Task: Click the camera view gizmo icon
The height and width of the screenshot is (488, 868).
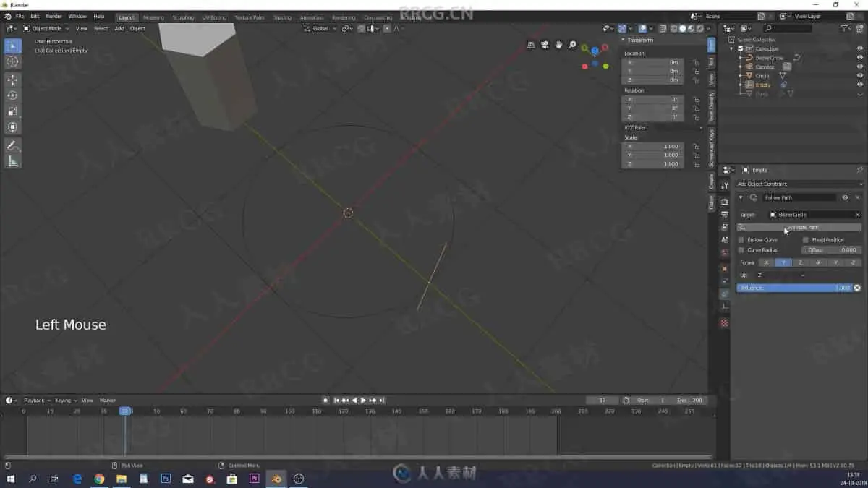Action: [545, 45]
